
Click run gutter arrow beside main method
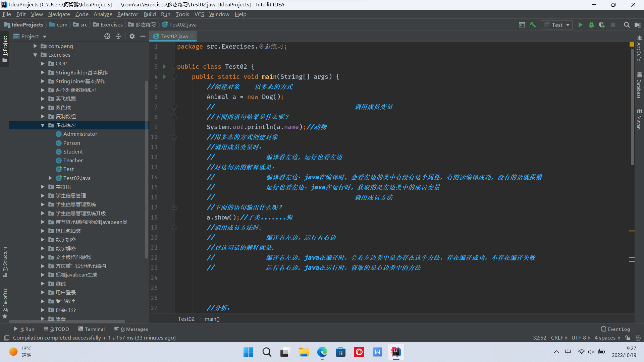(x=164, y=76)
